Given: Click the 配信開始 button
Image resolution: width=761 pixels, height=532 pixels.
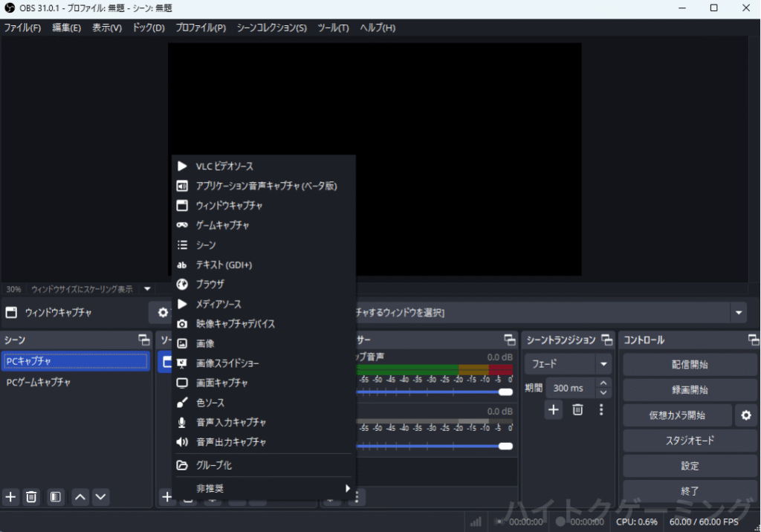Looking at the screenshot, I should point(690,365).
